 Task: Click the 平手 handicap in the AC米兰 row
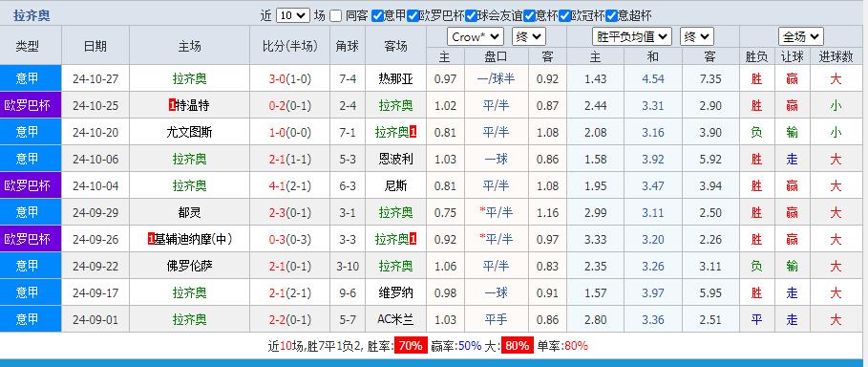[x=496, y=319]
